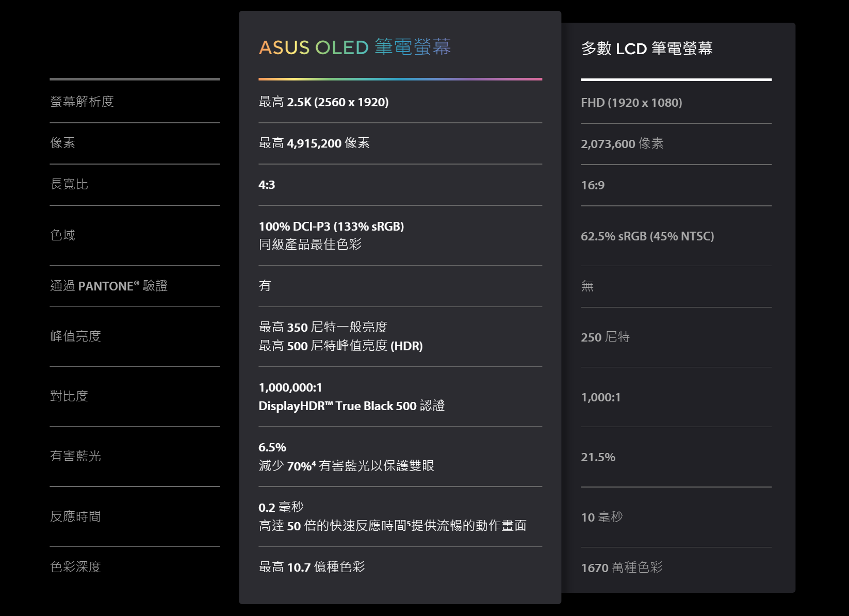849x616 pixels.
Task: Click the 長寬比 row label
Action: pos(69,184)
